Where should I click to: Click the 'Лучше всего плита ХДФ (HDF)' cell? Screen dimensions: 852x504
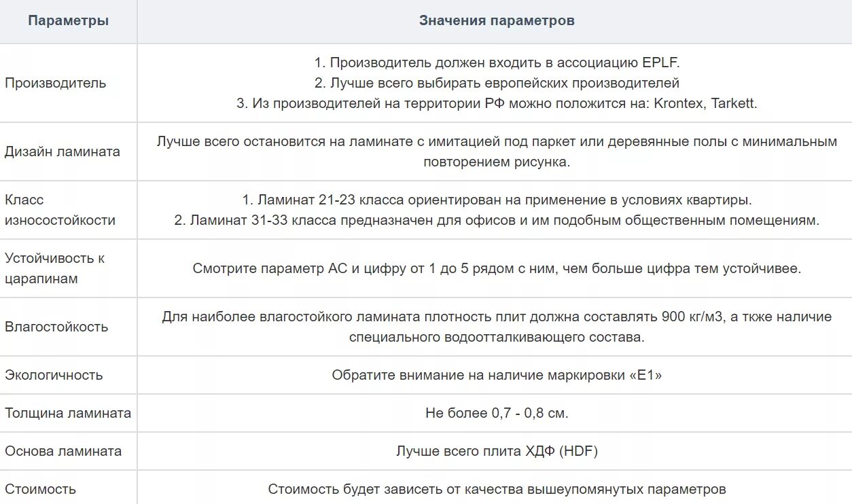pyautogui.click(x=497, y=451)
